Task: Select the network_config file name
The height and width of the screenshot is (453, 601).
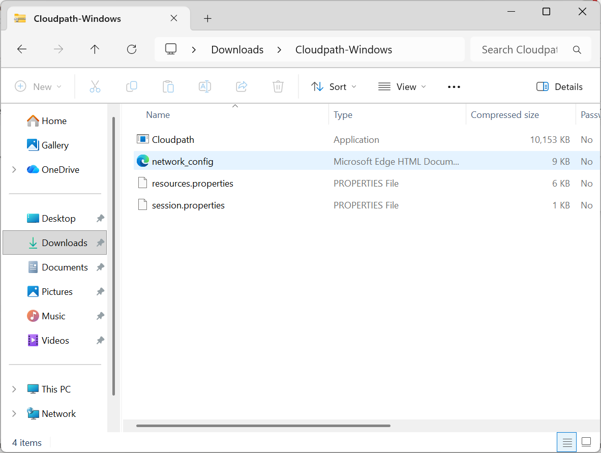Action: [x=182, y=161]
